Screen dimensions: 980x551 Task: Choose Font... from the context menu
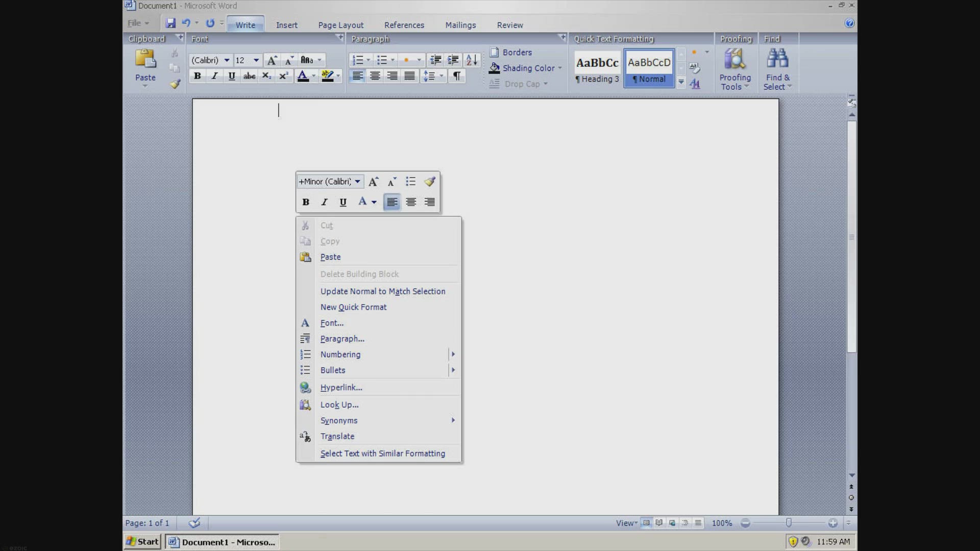pos(379,323)
